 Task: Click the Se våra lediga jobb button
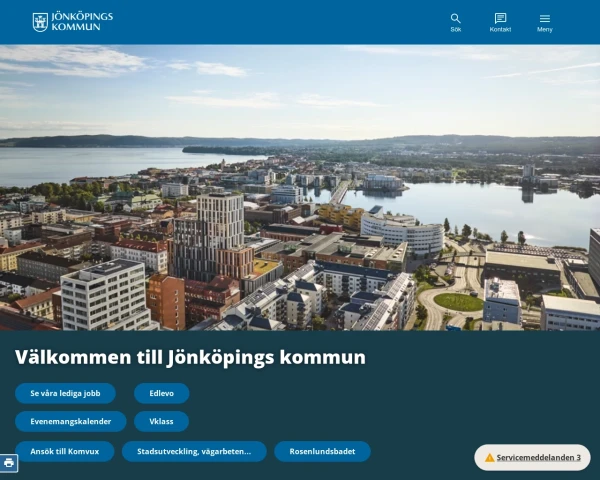pyautogui.click(x=65, y=393)
